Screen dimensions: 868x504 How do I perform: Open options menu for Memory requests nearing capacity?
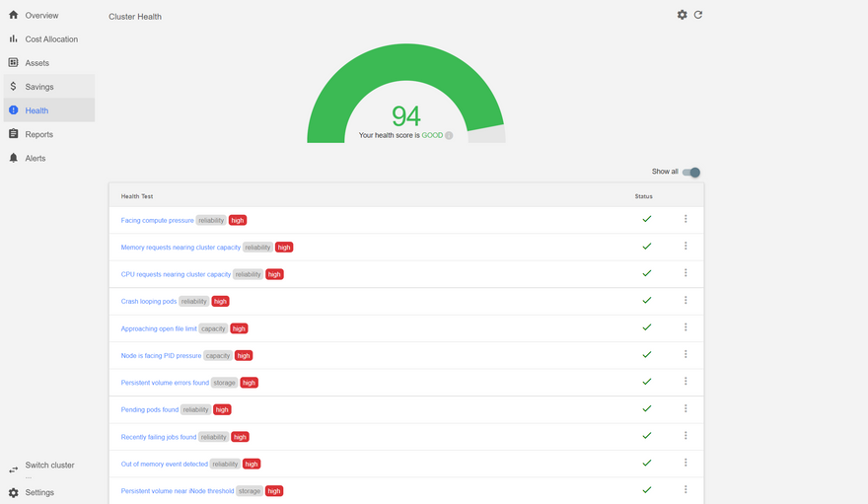click(x=686, y=247)
